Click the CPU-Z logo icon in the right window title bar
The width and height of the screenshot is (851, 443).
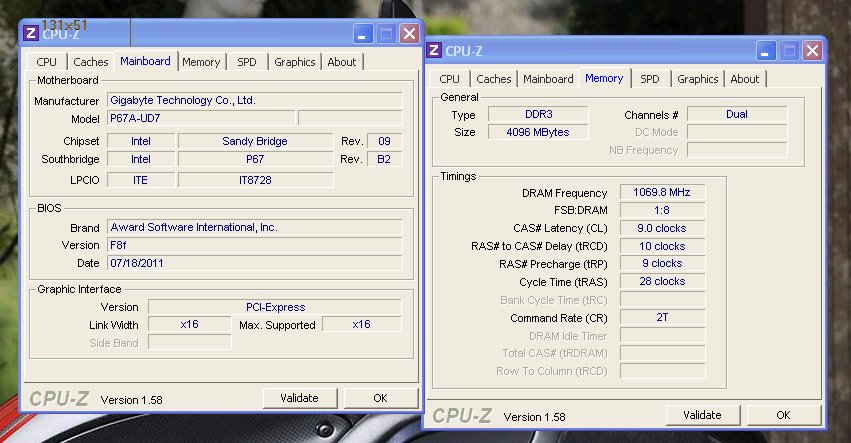pyautogui.click(x=433, y=51)
